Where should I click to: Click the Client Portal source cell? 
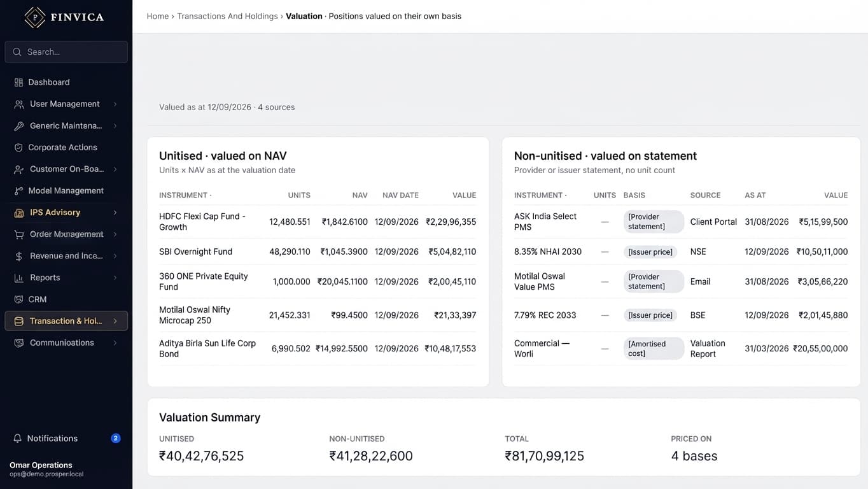[x=713, y=222]
